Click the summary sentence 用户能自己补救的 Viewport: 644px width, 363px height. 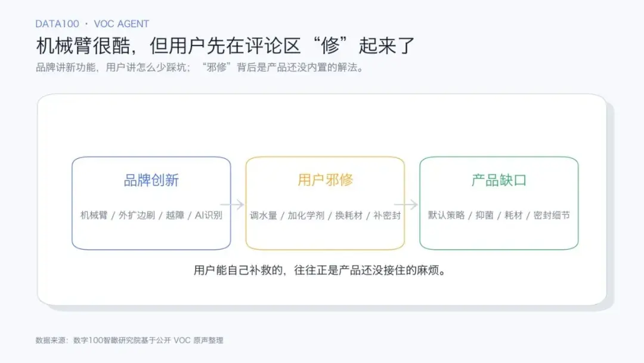[x=320, y=270]
